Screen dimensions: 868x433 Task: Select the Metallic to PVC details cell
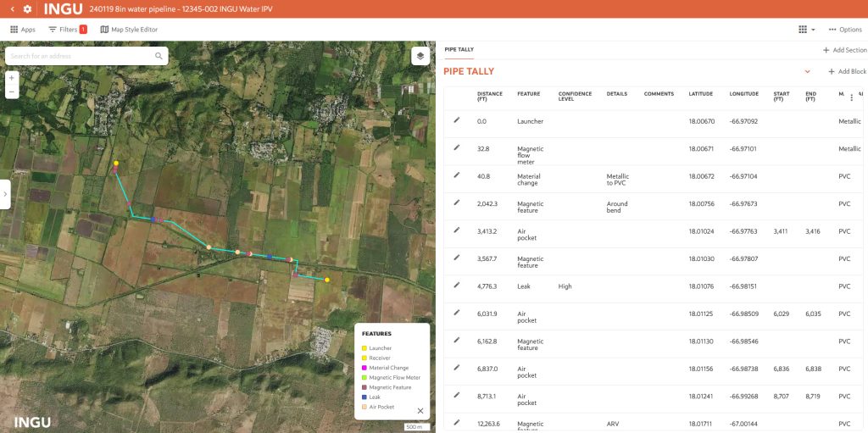pyautogui.click(x=618, y=180)
